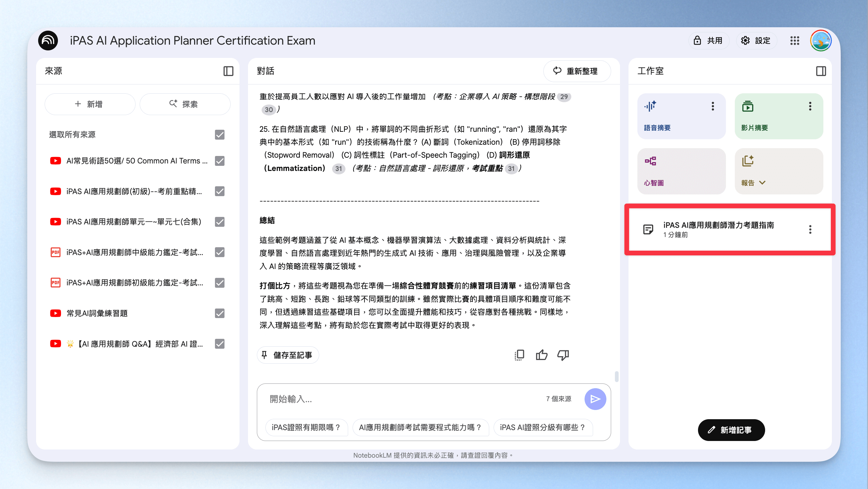Expand the 報告 dropdown chevron

pyautogui.click(x=762, y=183)
